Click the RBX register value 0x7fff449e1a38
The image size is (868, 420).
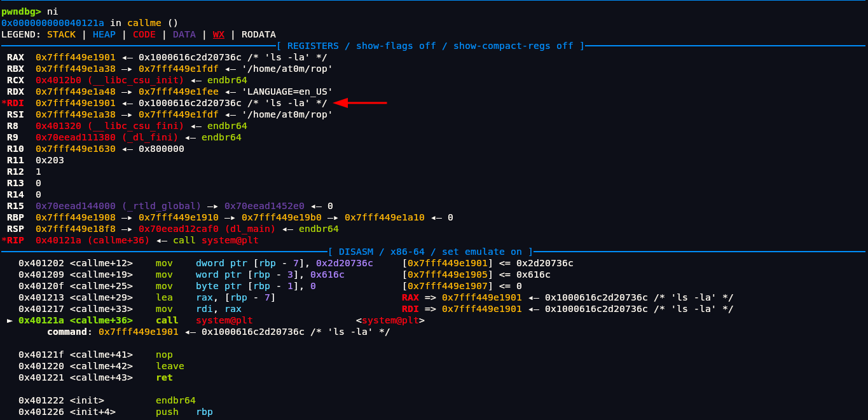[76, 69]
